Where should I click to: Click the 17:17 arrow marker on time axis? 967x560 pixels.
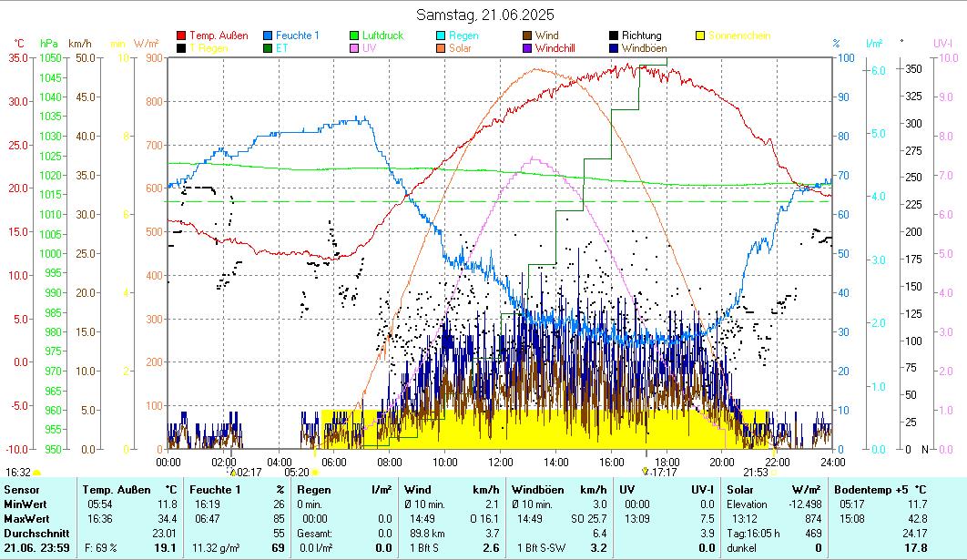pyautogui.click(x=646, y=471)
